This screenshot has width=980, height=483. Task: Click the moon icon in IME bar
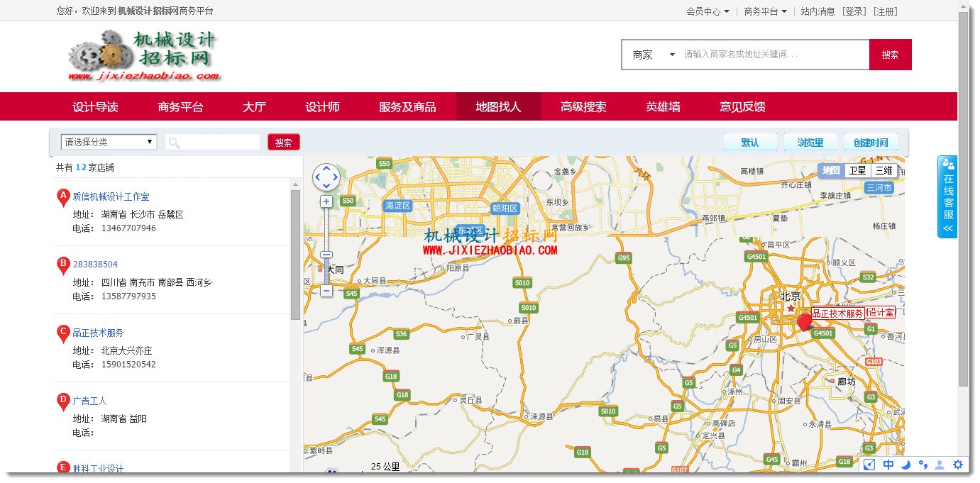pyautogui.click(x=906, y=465)
